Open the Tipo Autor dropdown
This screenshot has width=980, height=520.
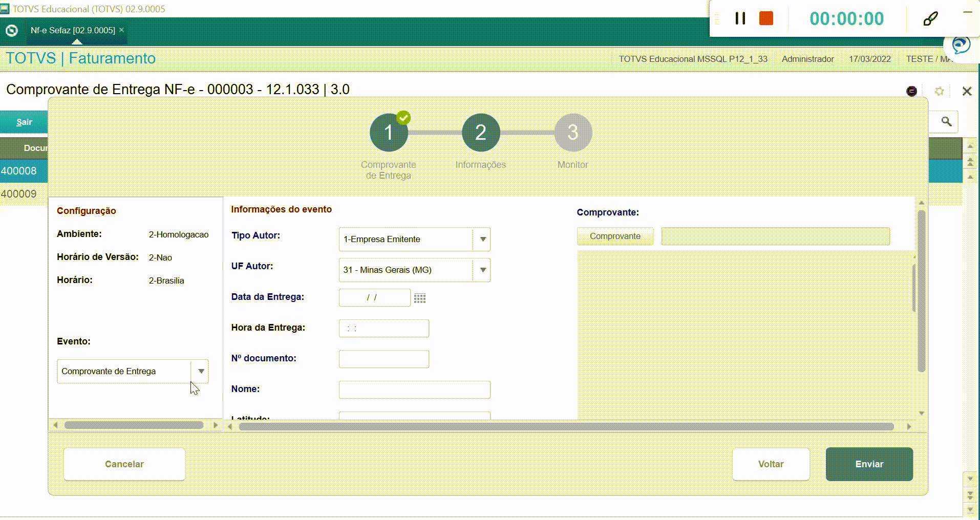point(482,239)
